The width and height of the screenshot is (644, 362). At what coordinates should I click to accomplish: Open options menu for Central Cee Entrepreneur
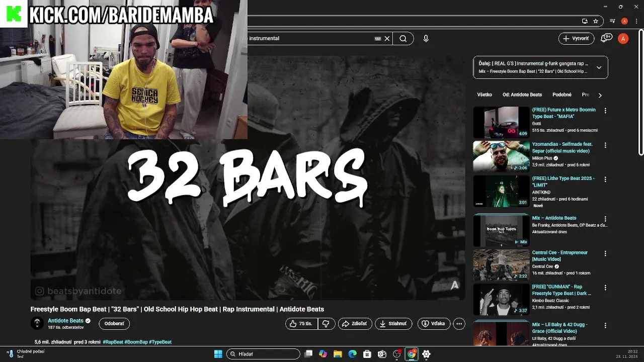click(x=605, y=253)
